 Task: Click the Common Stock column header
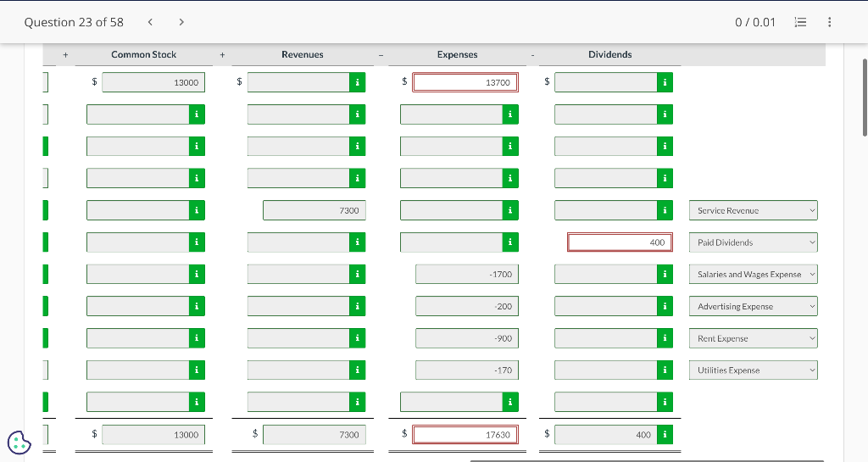coord(143,54)
